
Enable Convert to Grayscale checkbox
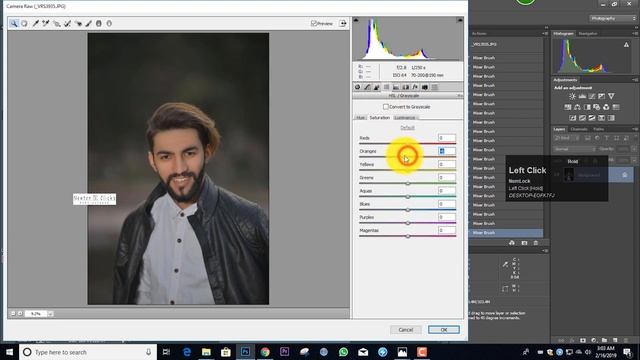coord(385,107)
